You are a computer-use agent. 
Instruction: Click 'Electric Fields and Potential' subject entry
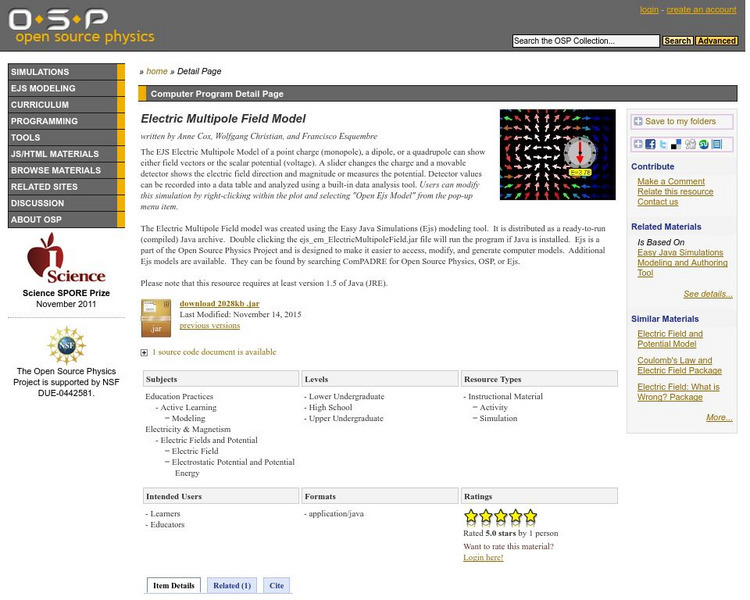[209, 440]
